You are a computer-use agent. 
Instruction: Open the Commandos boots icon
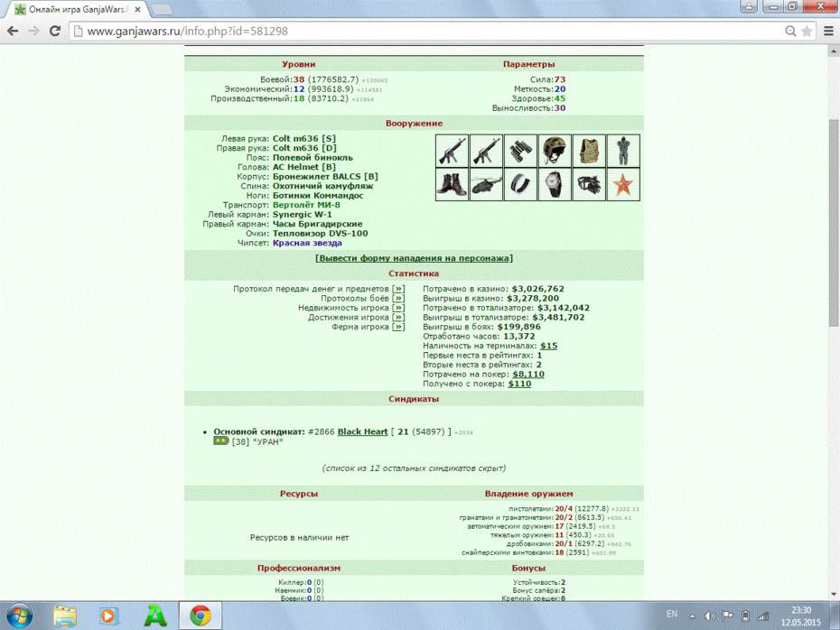[452, 185]
